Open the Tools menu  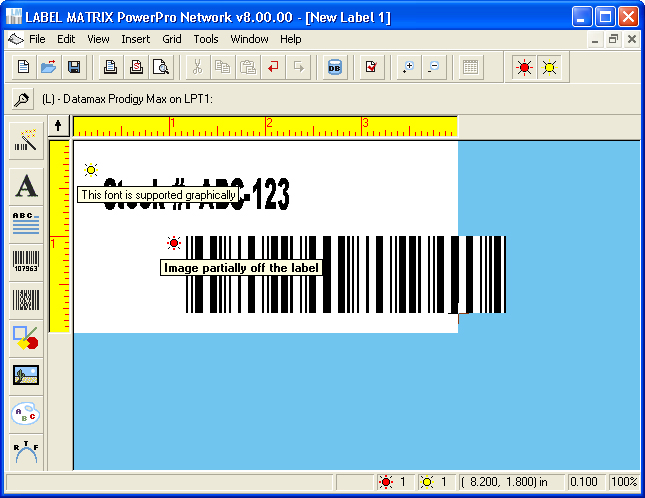[x=206, y=39]
